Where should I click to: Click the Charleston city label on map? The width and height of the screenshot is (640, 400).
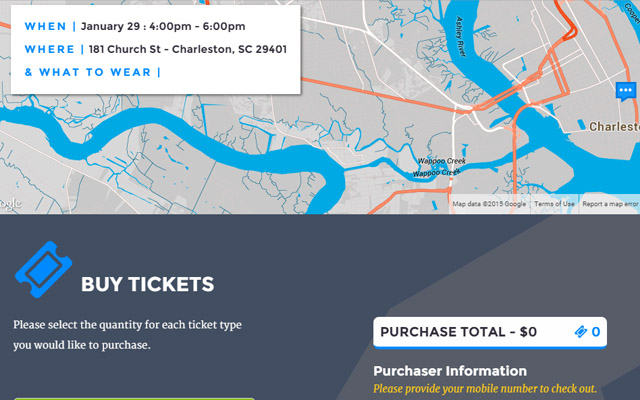pos(614,127)
